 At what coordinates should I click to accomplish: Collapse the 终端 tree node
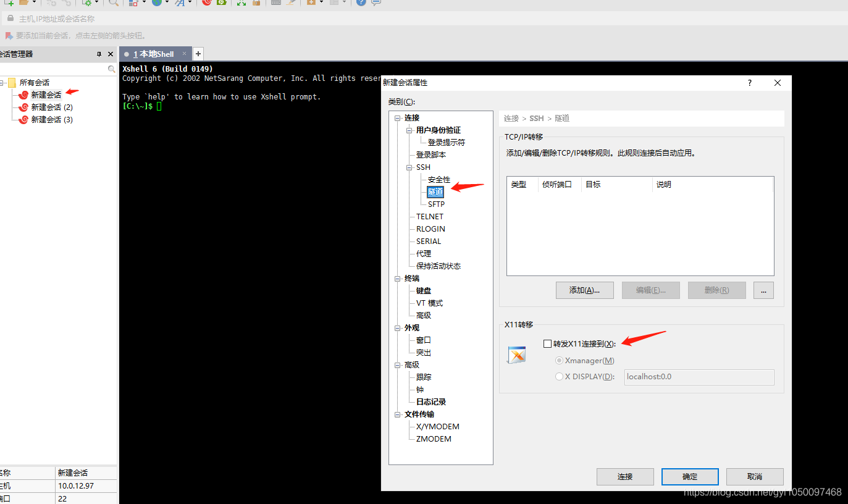[x=398, y=279]
